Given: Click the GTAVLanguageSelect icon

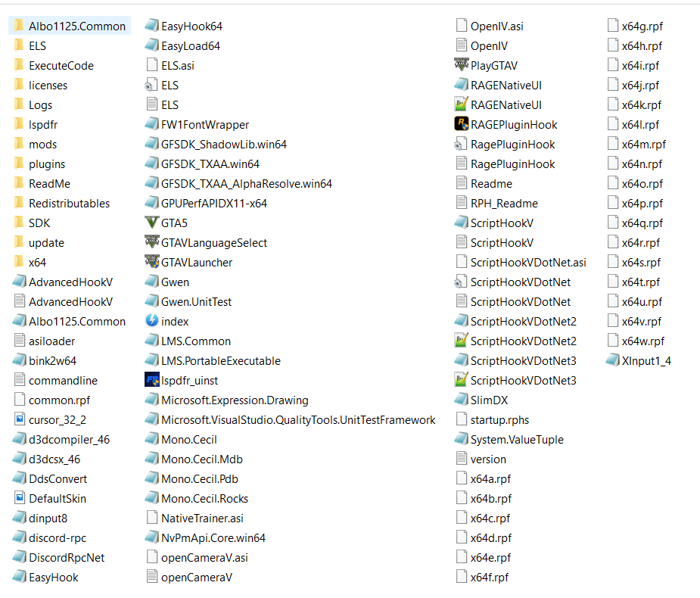Looking at the screenshot, I should click(152, 242).
